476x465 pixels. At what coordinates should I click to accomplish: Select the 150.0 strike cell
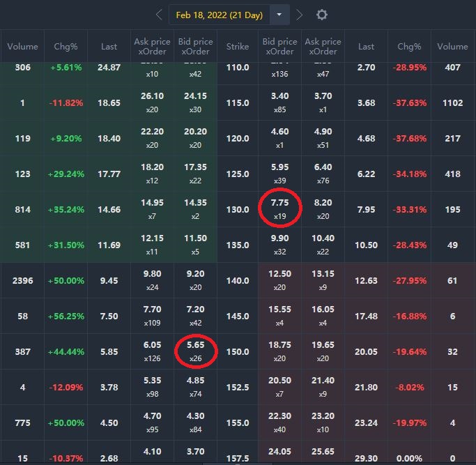click(238, 352)
